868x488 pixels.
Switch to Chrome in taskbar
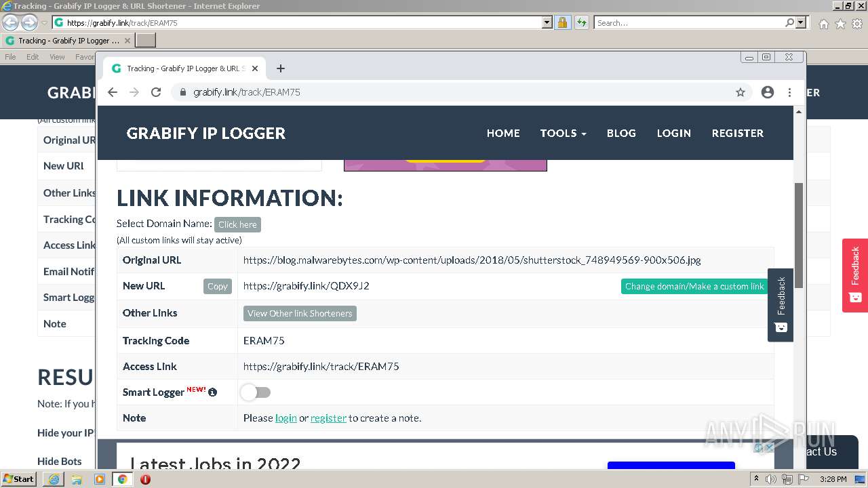click(122, 479)
